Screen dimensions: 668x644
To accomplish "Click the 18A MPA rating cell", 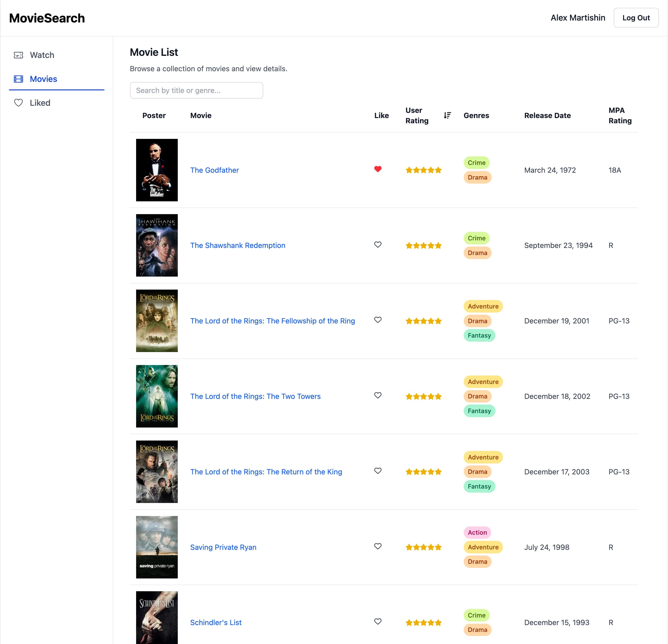I will 615,170.
